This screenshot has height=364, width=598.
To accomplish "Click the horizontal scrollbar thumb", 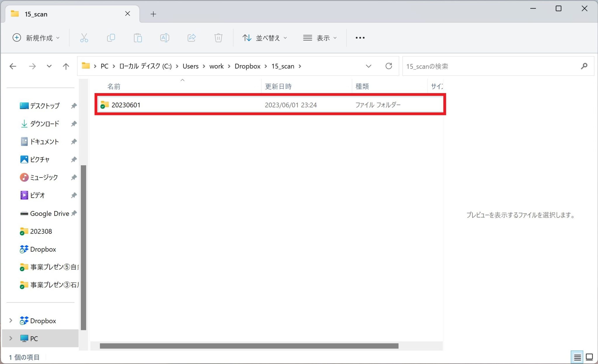I will 249,346.
